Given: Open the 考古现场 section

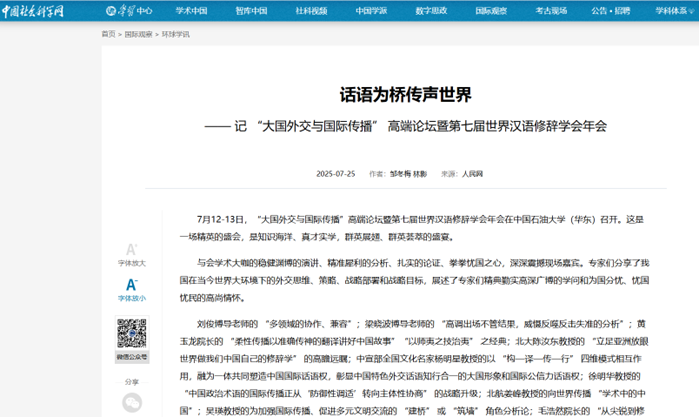Looking at the screenshot, I should 551,12.
